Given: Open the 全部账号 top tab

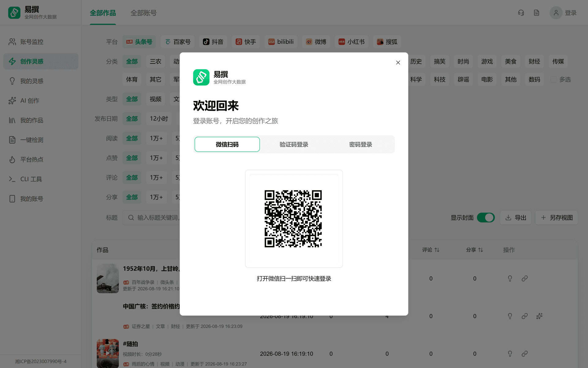Looking at the screenshot, I should point(144,13).
